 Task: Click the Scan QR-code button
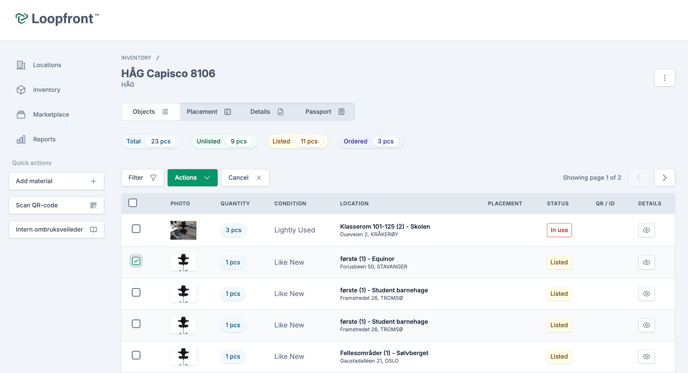(x=56, y=205)
